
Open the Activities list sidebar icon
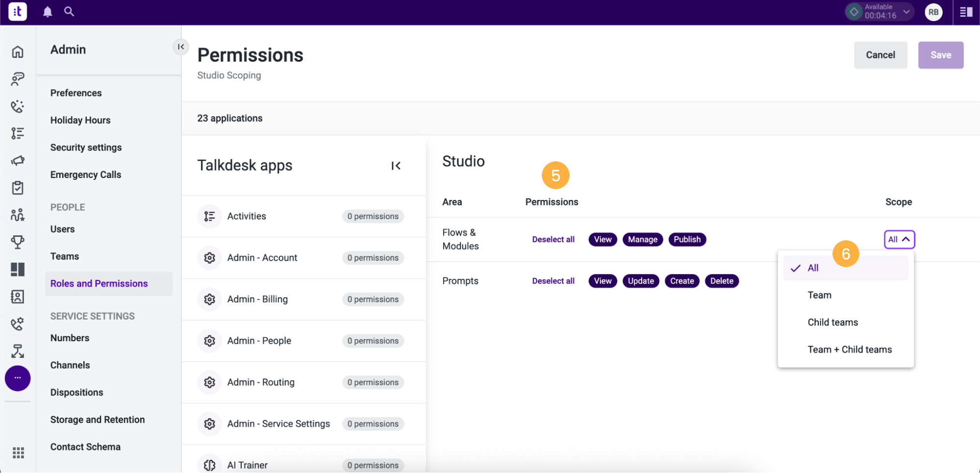tap(18, 133)
